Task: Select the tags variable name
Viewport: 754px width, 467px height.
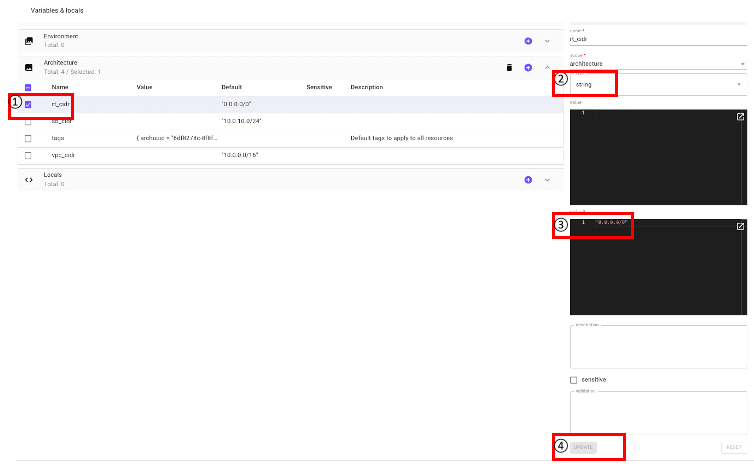Action: pos(58,138)
